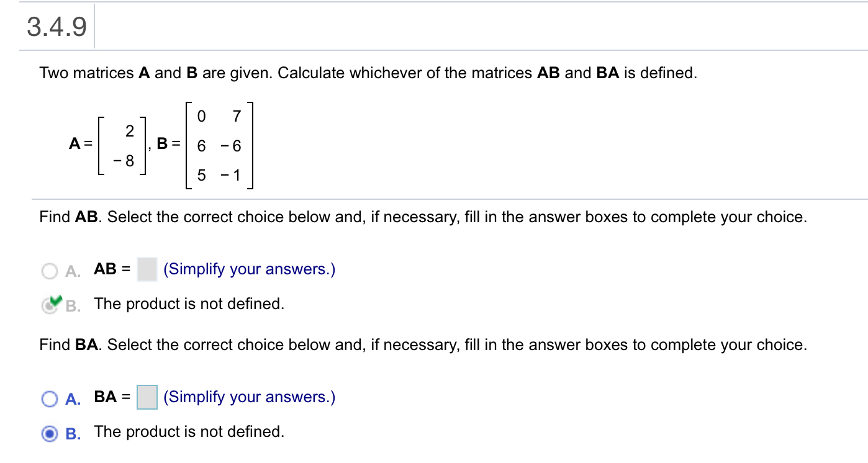Image resolution: width=868 pixels, height=463 pixels.
Task: Select choice A for the Find AB question
Action: (50, 269)
